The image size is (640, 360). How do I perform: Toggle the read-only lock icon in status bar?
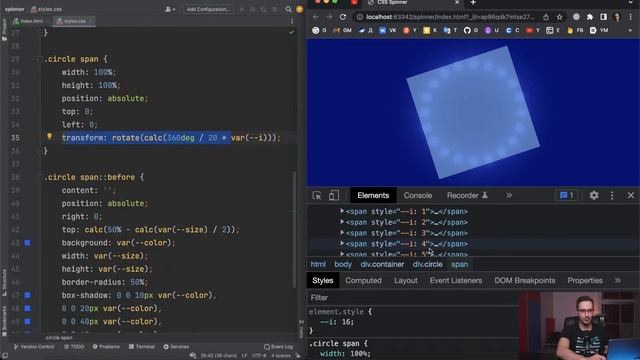(x=298, y=356)
